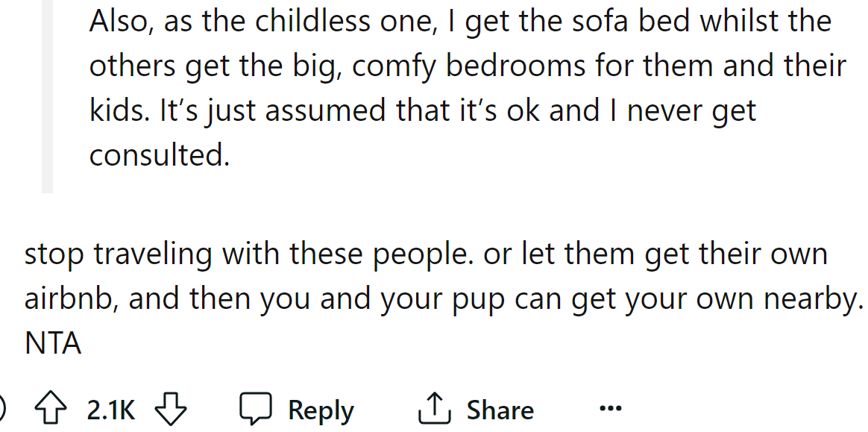The width and height of the screenshot is (868, 432).
Task: Click the speech bubble Reply icon
Action: pos(257,408)
